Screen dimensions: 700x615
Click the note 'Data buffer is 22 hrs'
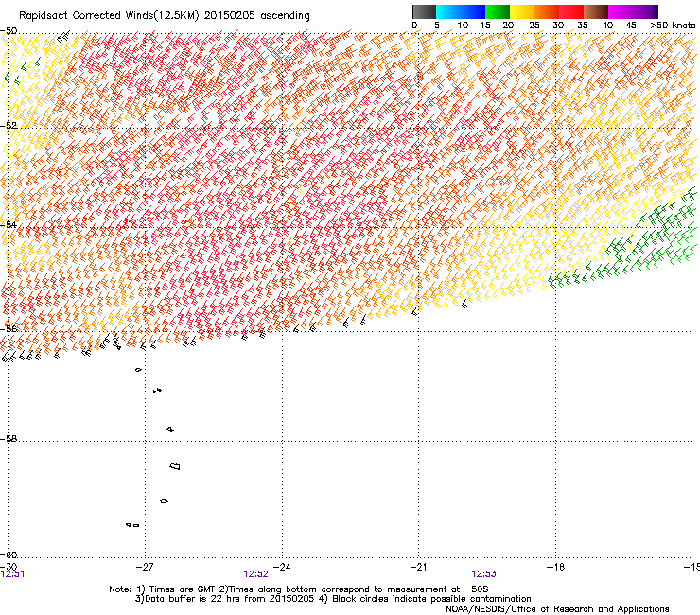pyautogui.click(x=188, y=599)
